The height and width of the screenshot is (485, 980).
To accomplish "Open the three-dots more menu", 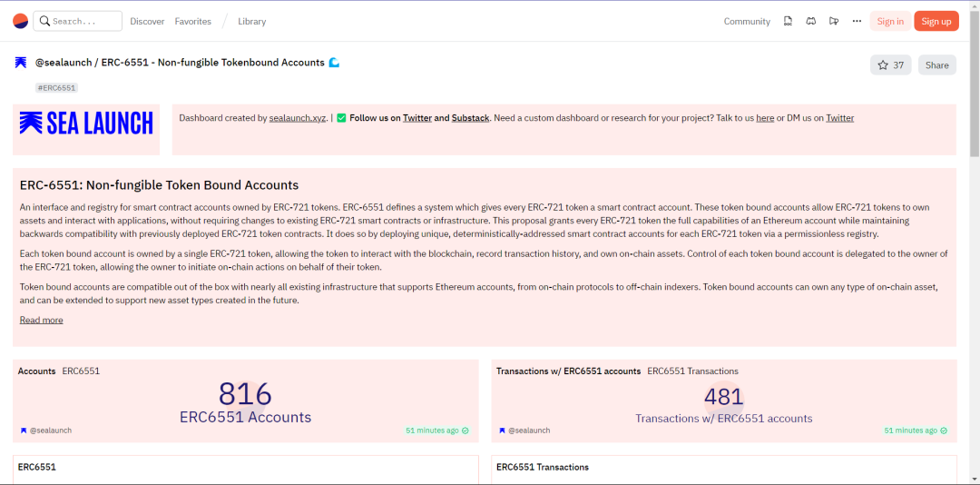I will [857, 21].
